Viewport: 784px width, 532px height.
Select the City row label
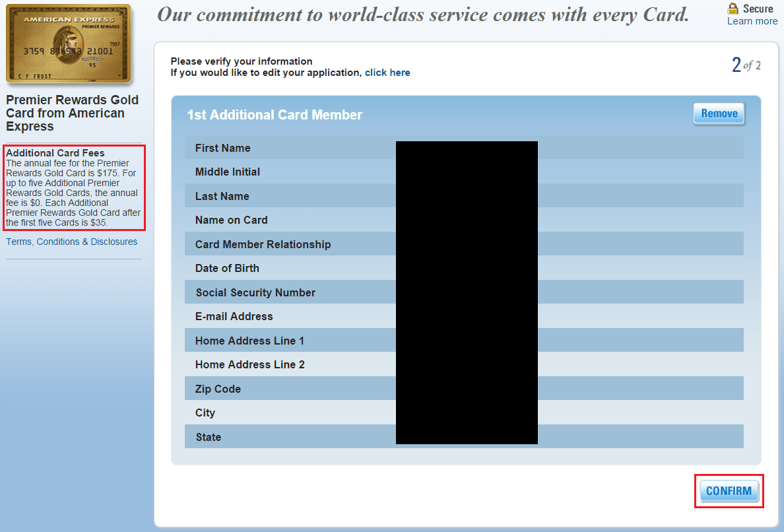[205, 413]
